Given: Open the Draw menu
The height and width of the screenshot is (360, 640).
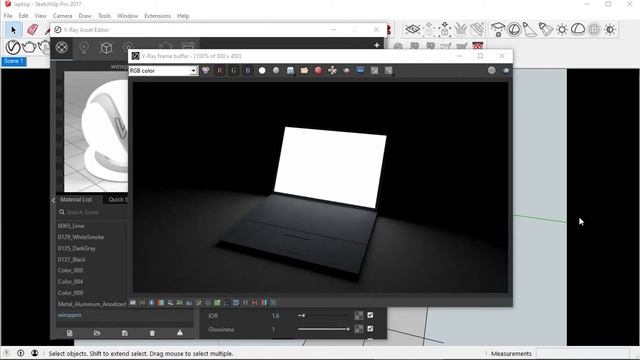Looking at the screenshot, I should (85, 16).
